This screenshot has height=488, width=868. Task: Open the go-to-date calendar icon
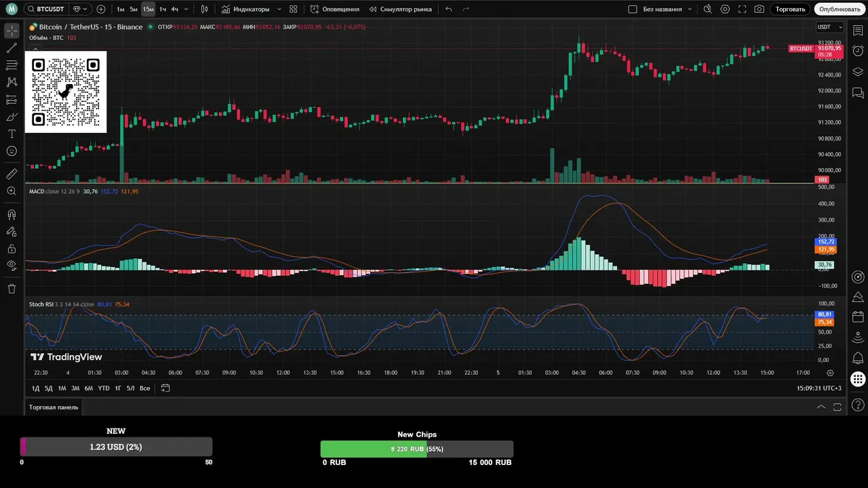[165, 388]
